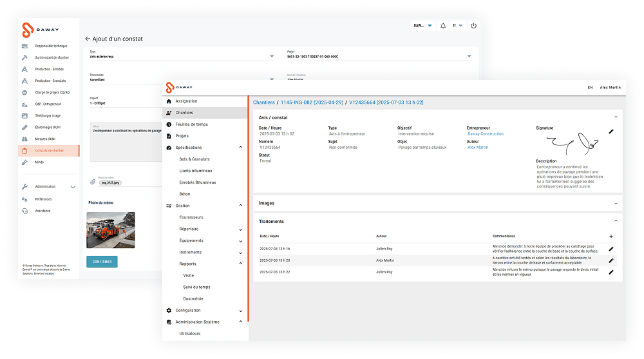Edit the signature with pencil icon
The width and height of the screenshot is (644, 359).
[x=611, y=131]
